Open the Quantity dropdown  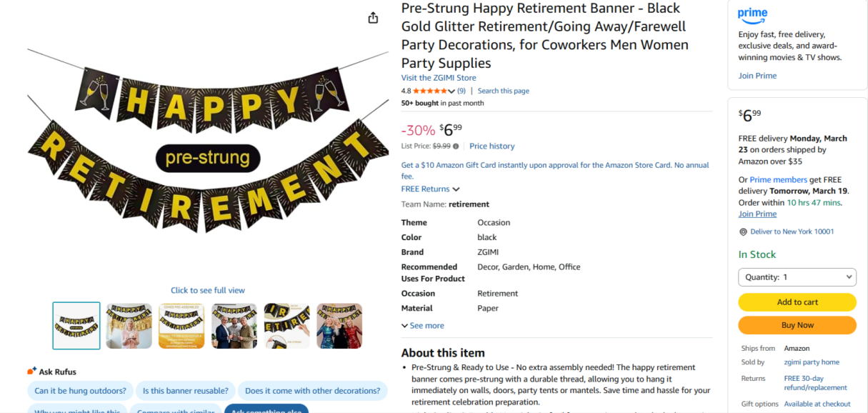(x=797, y=277)
